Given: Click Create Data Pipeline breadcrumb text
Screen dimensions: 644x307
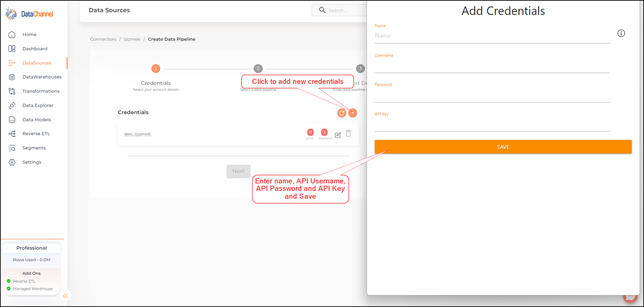Looking at the screenshot, I should [172, 39].
